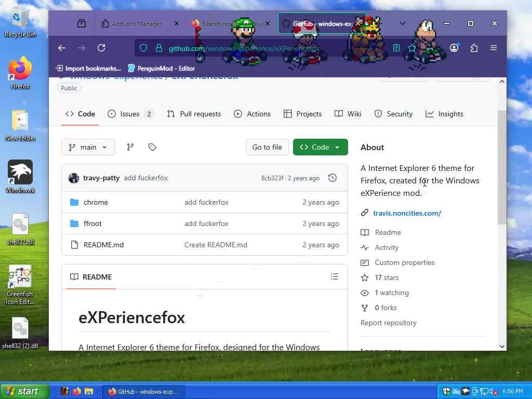The width and height of the screenshot is (532, 399).
Task: Open the Actions repository tab
Action: click(252, 114)
